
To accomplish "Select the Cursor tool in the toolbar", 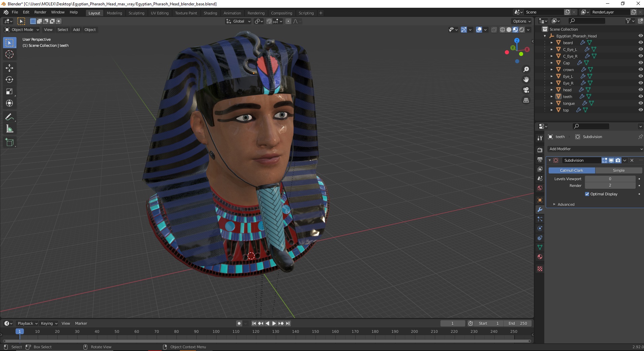I will 9,54.
